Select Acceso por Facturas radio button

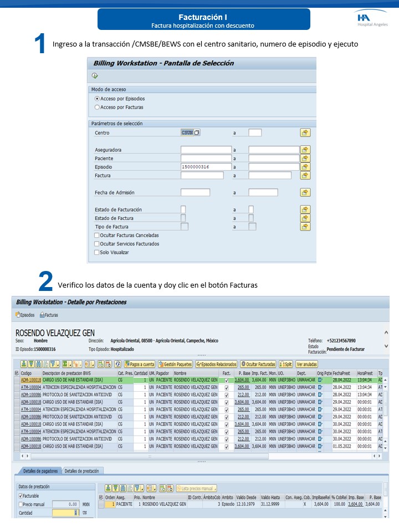pos(98,107)
